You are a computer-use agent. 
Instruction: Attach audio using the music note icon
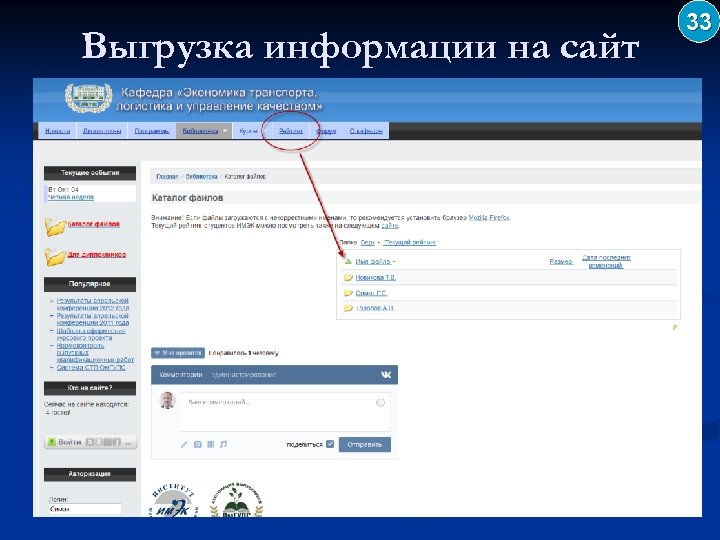click(223, 444)
